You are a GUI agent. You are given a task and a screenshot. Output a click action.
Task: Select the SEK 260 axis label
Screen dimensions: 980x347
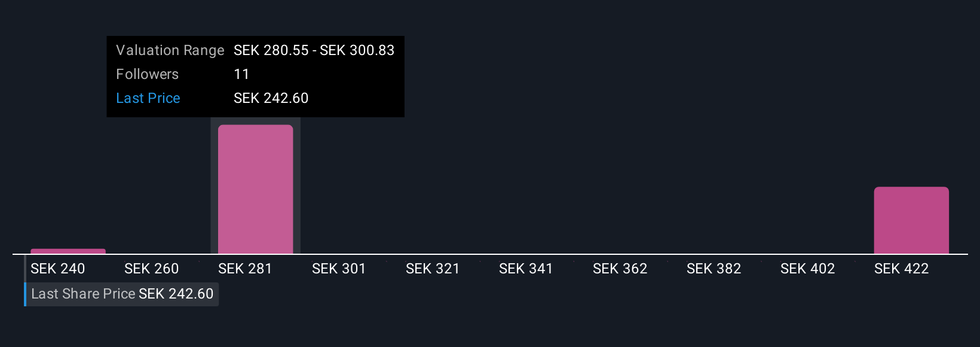click(x=152, y=269)
